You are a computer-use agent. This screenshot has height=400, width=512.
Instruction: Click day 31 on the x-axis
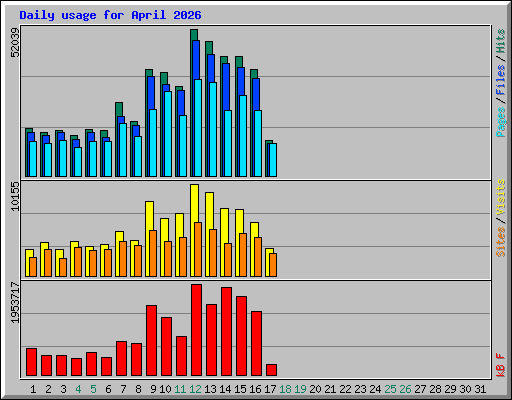[x=480, y=389]
